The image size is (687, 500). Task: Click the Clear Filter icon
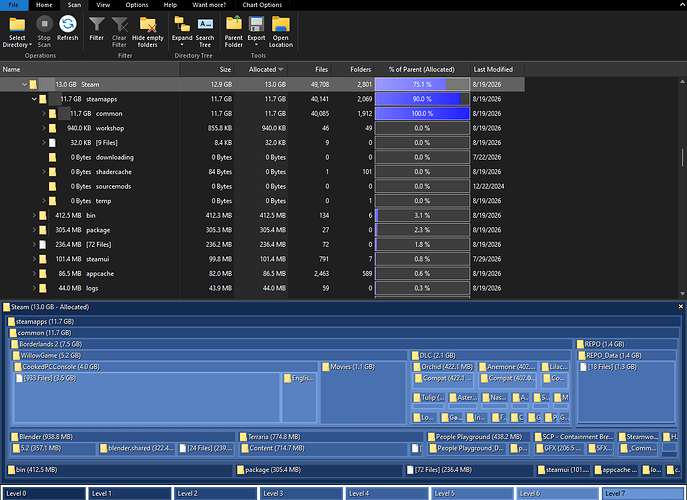point(119,25)
